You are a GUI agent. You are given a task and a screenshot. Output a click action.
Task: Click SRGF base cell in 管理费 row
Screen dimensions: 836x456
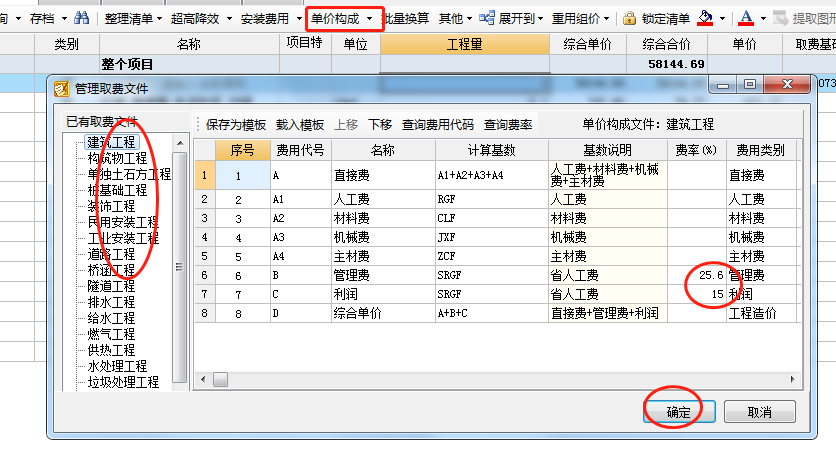(x=492, y=275)
